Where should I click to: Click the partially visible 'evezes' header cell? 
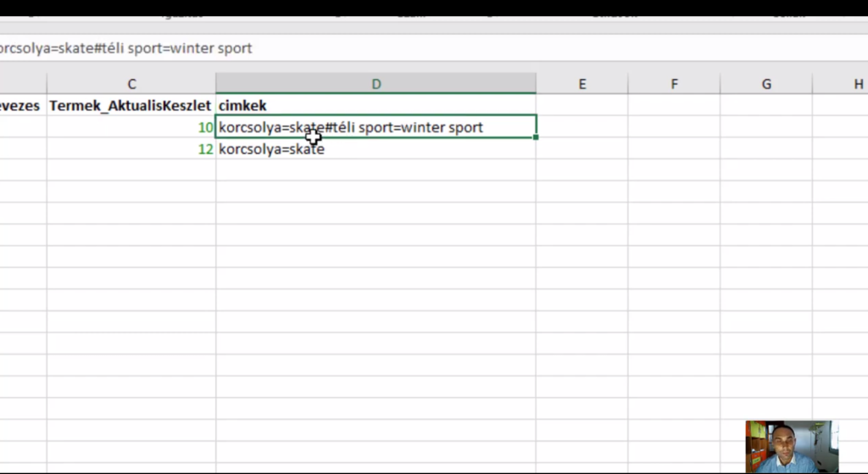pyautogui.click(x=22, y=105)
